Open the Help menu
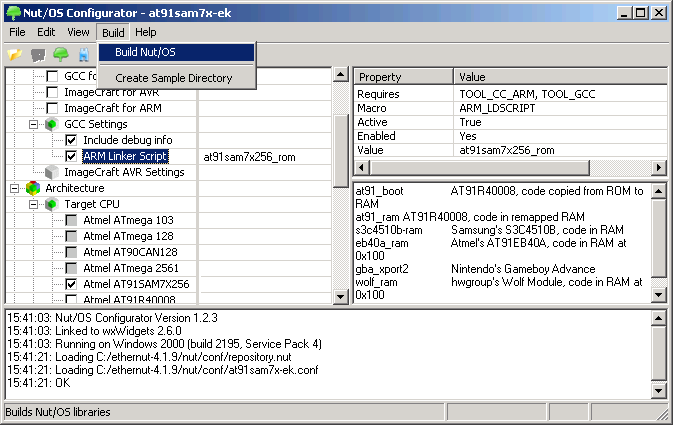This screenshot has height=425, width=673. coord(146,32)
